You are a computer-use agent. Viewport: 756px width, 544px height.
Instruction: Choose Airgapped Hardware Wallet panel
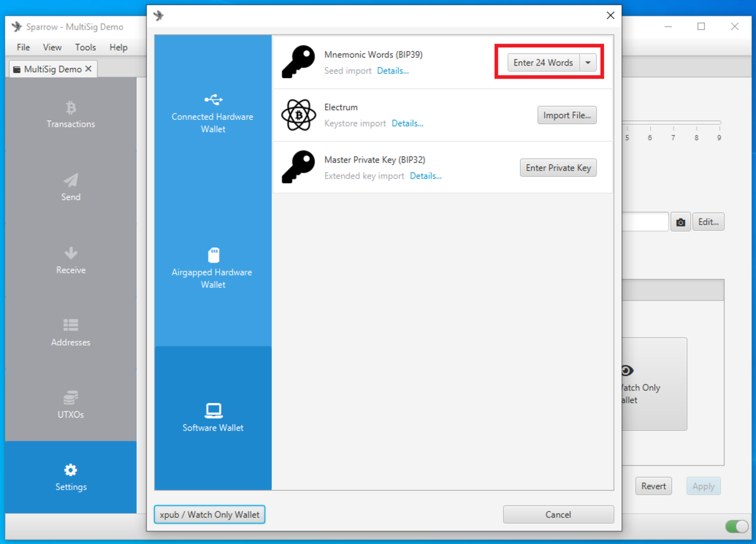(x=213, y=268)
